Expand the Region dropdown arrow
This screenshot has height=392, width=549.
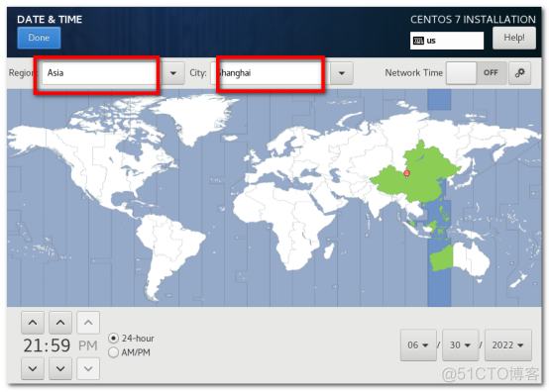coord(173,73)
